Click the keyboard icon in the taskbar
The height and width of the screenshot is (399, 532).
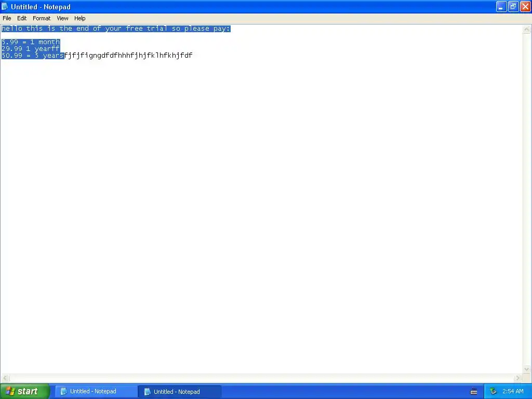(474, 392)
